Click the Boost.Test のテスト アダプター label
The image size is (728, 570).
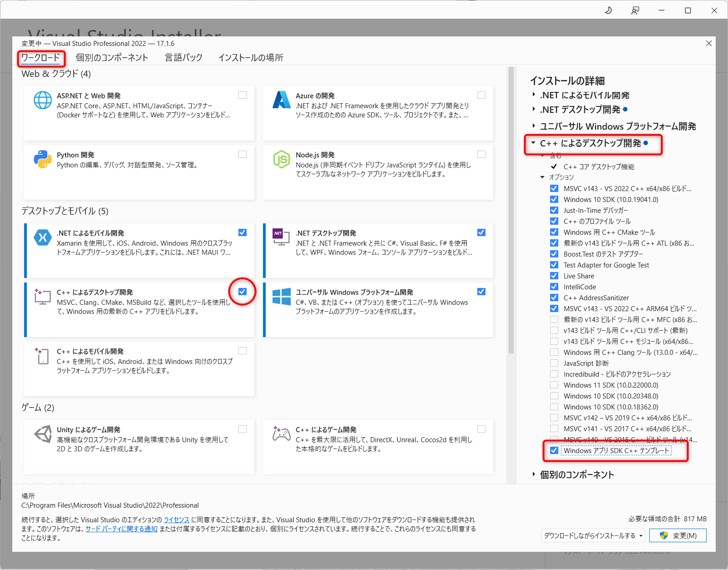(603, 254)
